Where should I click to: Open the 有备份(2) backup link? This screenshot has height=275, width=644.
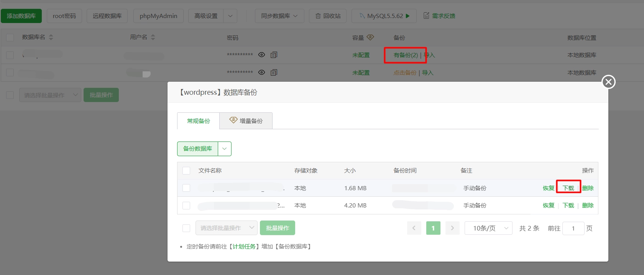(x=406, y=55)
